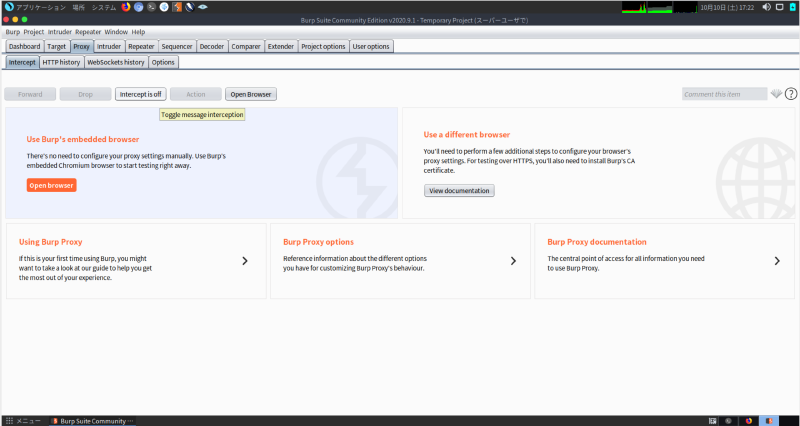Image resolution: width=800 pixels, height=426 pixels.
Task: Click the Burp Suite launcher icon in top panel
Action: click(177, 6)
